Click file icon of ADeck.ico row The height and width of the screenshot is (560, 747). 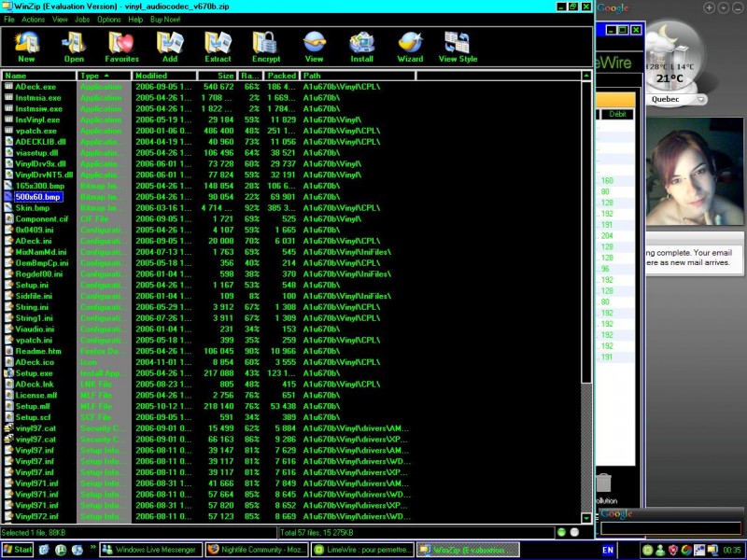pos(8,362)
